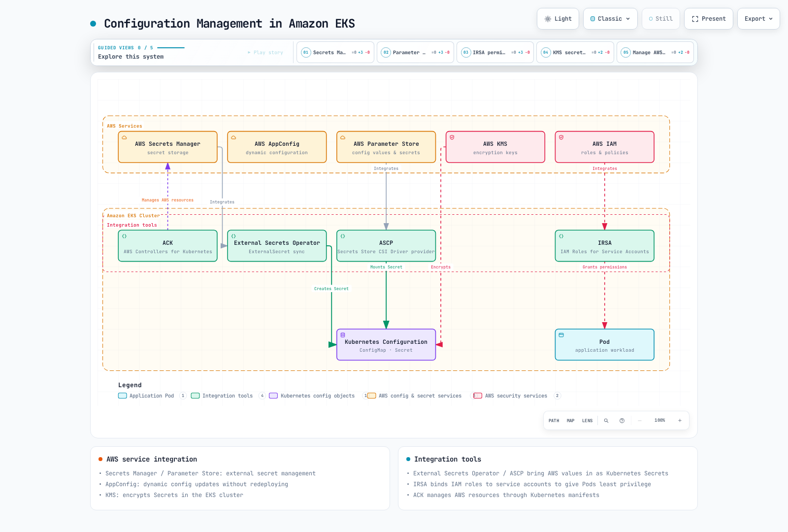Click the 100% zoom level

659,421
